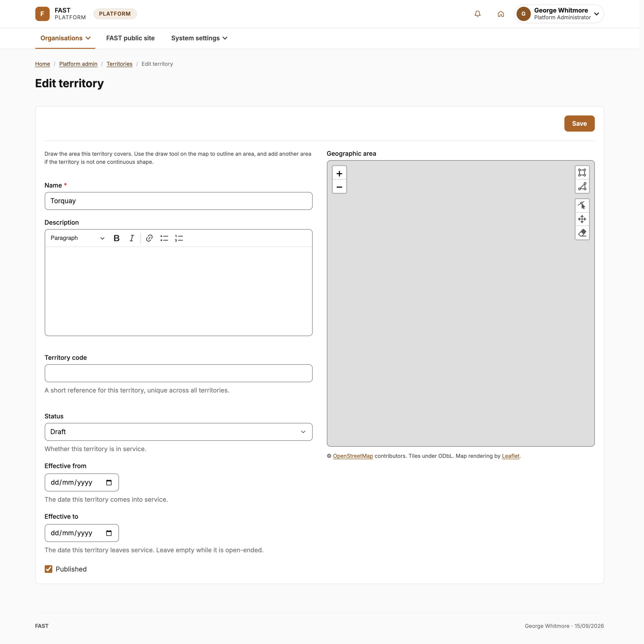Open the Paragraph style dropdown
The image size is (644, 644).
[77, 238]
